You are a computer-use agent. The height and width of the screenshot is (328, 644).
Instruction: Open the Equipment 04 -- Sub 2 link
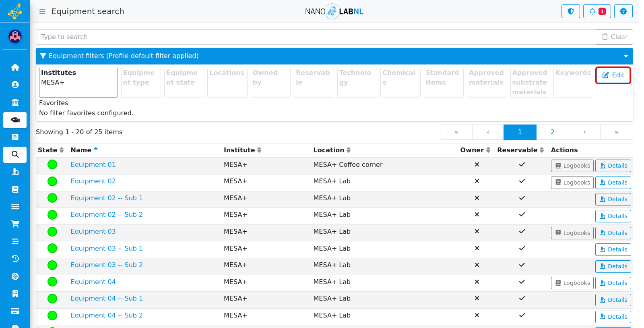click(x=107, y=315)
